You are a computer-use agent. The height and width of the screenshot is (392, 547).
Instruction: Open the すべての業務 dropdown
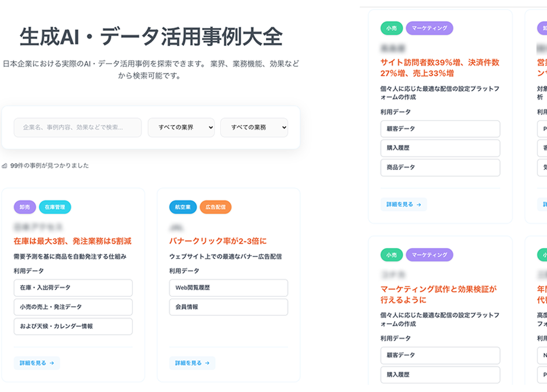pos(254,128)
